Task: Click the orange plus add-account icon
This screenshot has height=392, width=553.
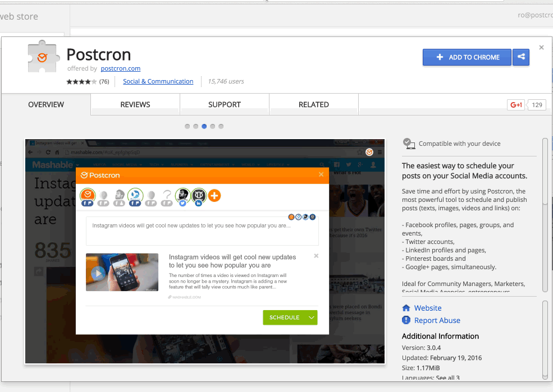Action: point(214,195)
